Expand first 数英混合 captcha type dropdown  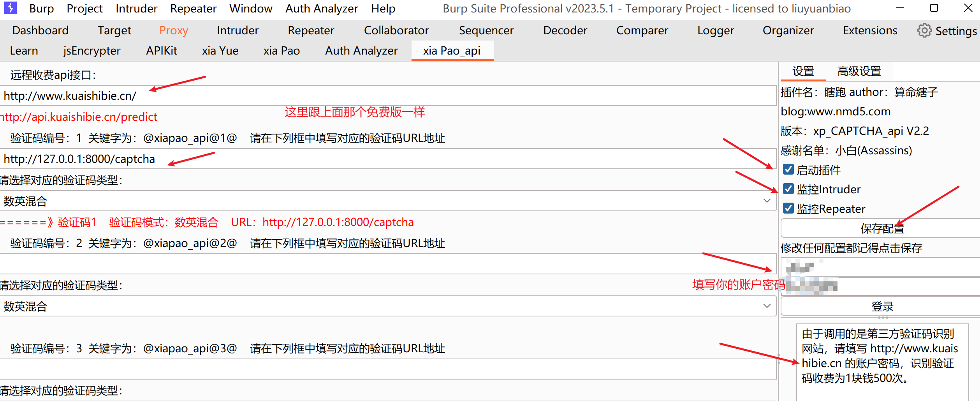pos(387,201)
